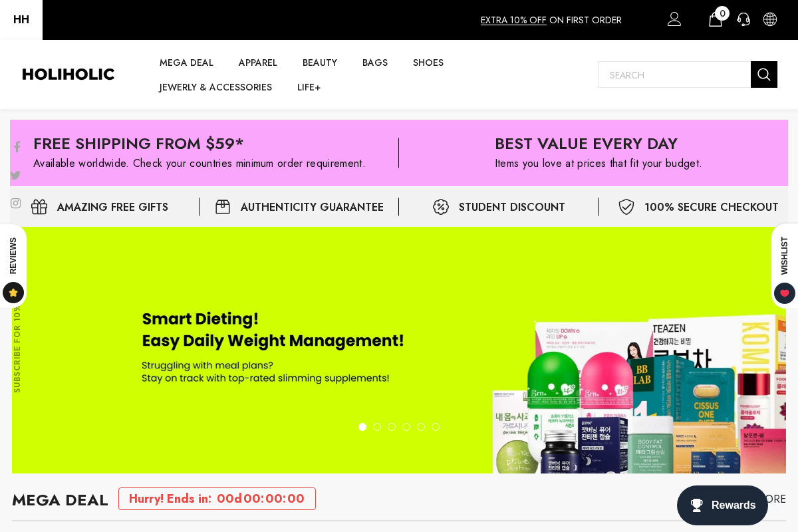Open the account profile icon

674,19
